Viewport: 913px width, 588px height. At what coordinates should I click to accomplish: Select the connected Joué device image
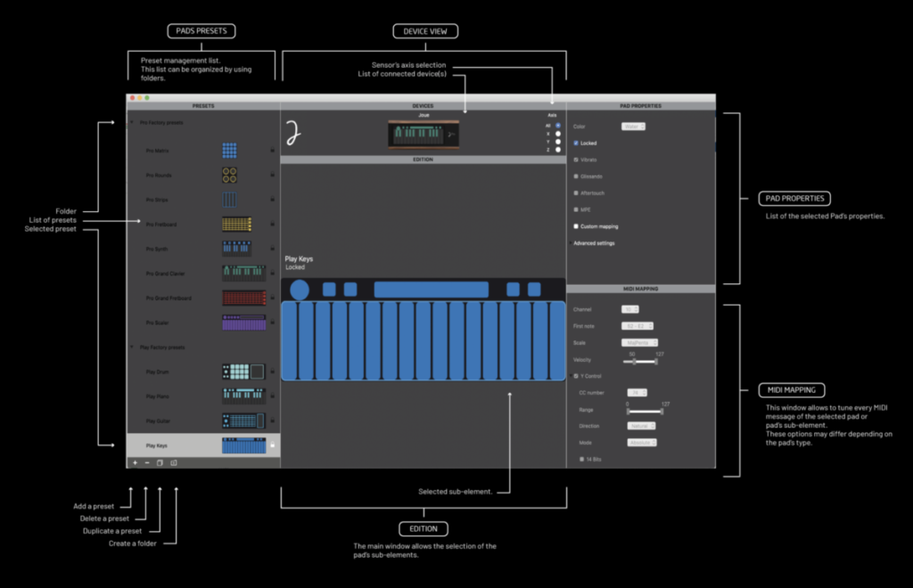tap(423, 134)
